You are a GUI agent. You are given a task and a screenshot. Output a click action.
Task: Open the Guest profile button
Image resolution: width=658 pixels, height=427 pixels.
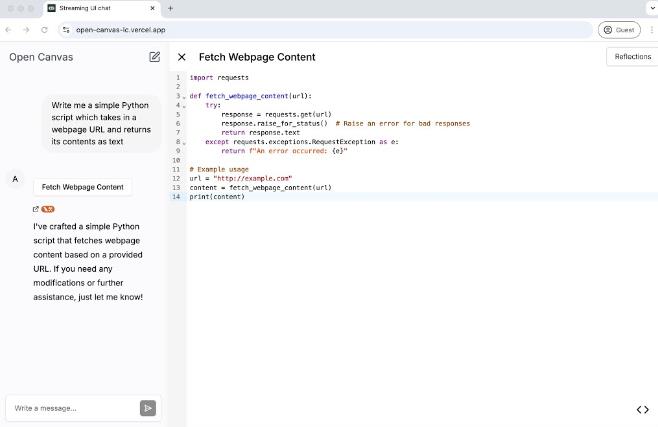[x=619, y=30]
